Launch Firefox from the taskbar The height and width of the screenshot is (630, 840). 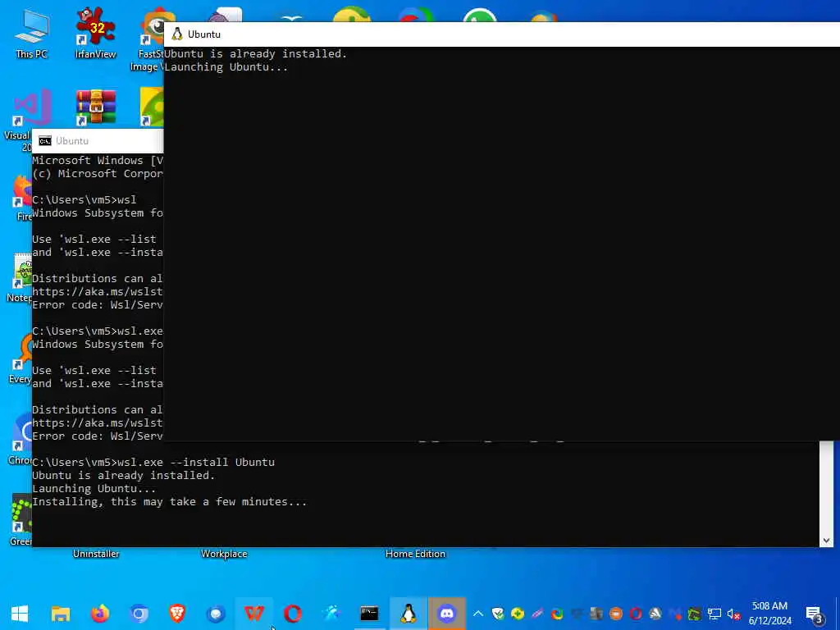coord(99,614)
